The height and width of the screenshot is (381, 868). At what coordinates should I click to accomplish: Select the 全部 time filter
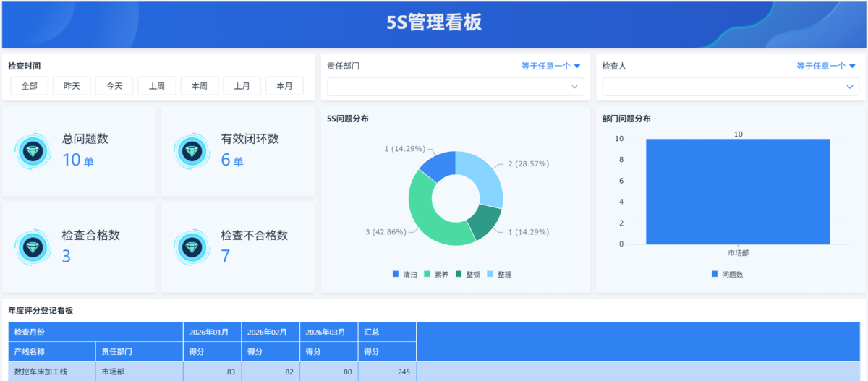[29, 86]
